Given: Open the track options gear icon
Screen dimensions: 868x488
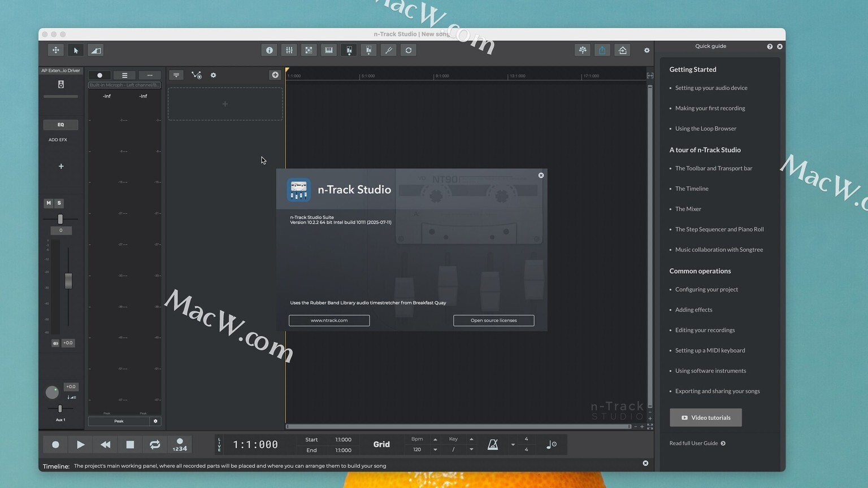Looking at the screenshot, I should tap(213, 75).
